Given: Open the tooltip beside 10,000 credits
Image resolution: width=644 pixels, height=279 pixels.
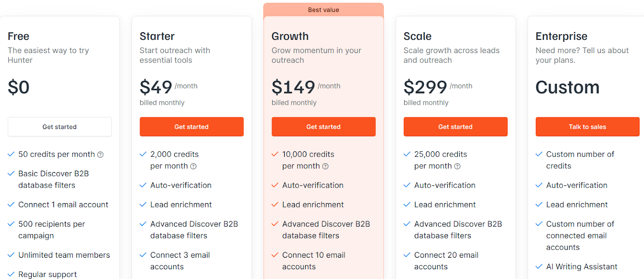Looking at the screenshot, I should point(325,166).
